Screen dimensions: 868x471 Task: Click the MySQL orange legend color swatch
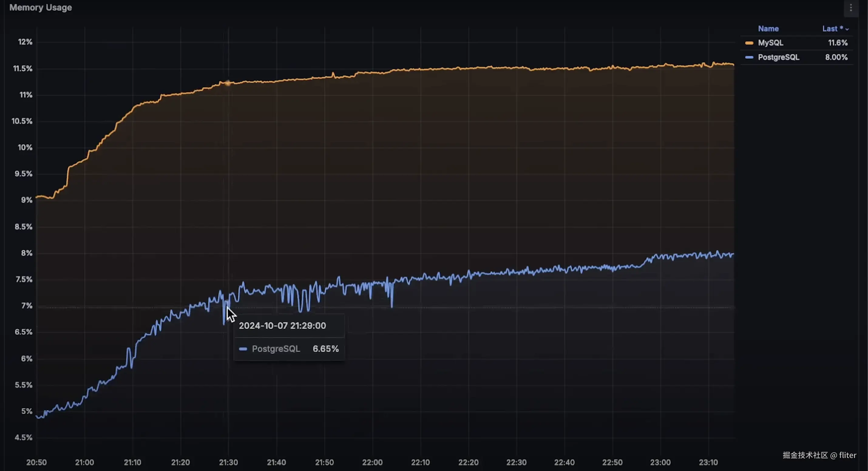749,43
